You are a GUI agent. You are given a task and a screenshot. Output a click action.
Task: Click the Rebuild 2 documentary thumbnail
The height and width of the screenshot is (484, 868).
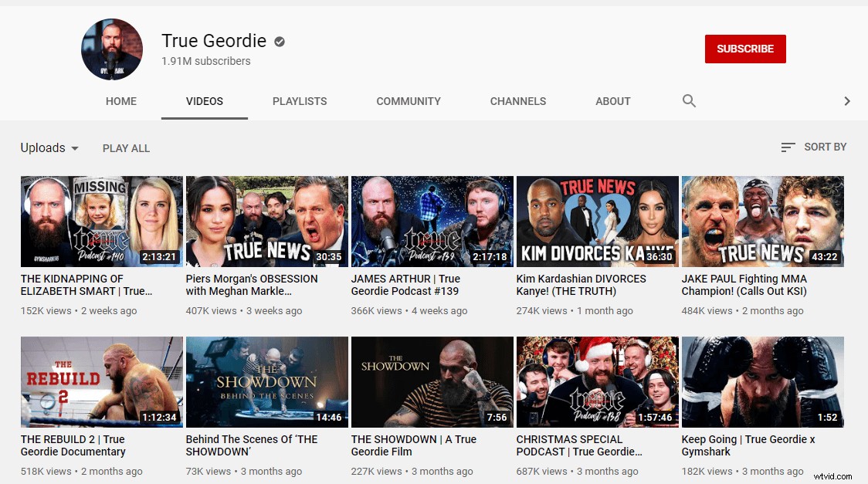[102, 382]
